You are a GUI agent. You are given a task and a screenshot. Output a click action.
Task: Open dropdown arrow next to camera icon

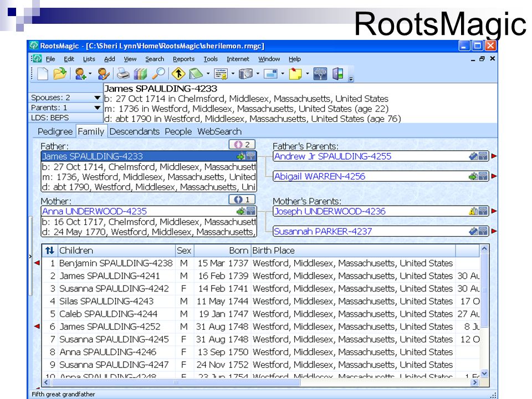coord(258,74)
